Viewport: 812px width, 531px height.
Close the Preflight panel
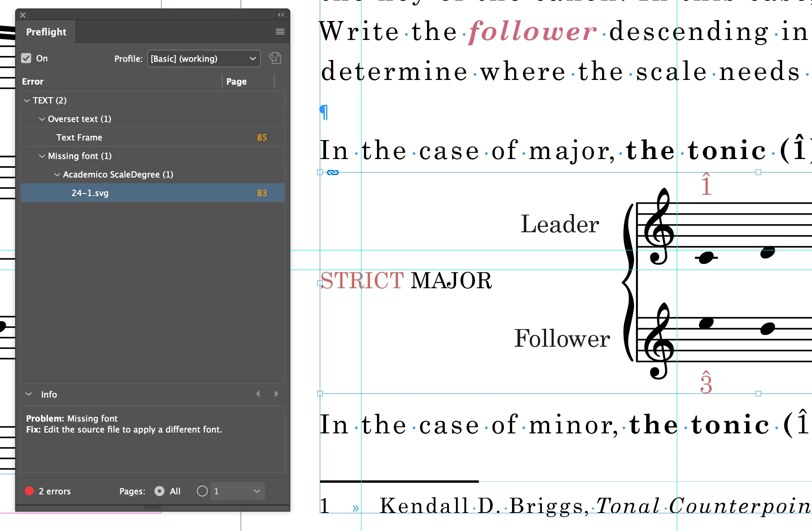(23, 15)
